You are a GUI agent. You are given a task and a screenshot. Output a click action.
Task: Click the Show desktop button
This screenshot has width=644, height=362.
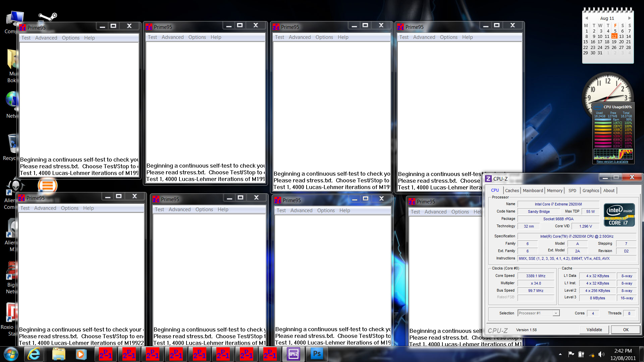click(x=641, y=354)
